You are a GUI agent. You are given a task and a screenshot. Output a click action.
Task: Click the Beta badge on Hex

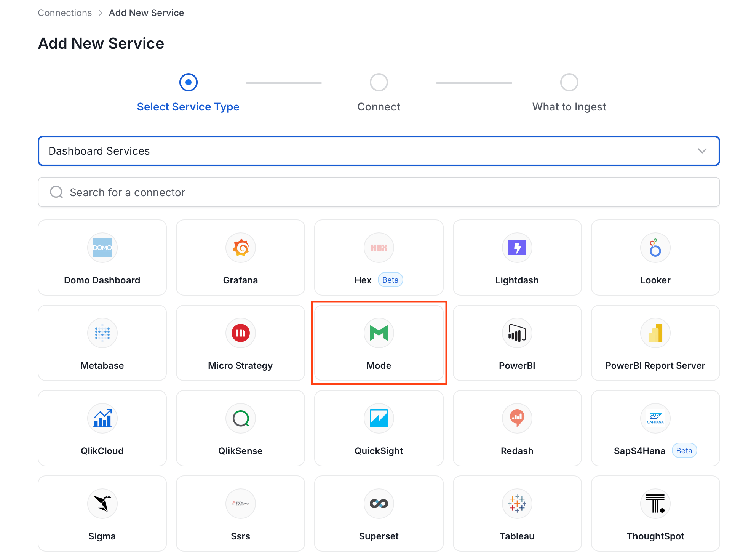pyautogui.click(x=390, y=280)
